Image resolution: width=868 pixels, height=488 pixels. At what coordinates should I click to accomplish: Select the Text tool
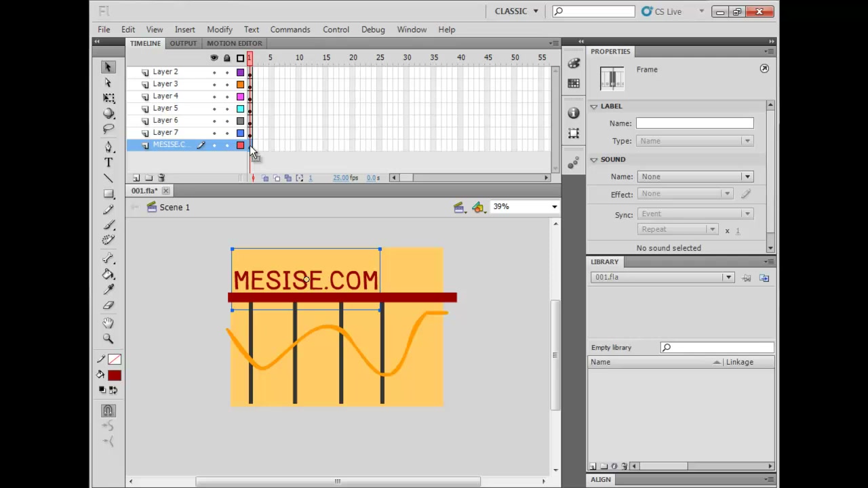(108, 163)
